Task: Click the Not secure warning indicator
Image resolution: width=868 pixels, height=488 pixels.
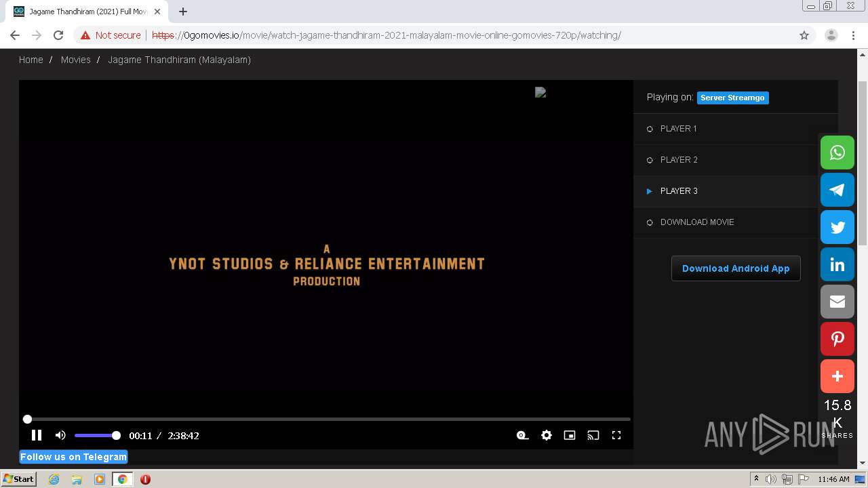Action: pyautogui.click(x=111, y=35)
